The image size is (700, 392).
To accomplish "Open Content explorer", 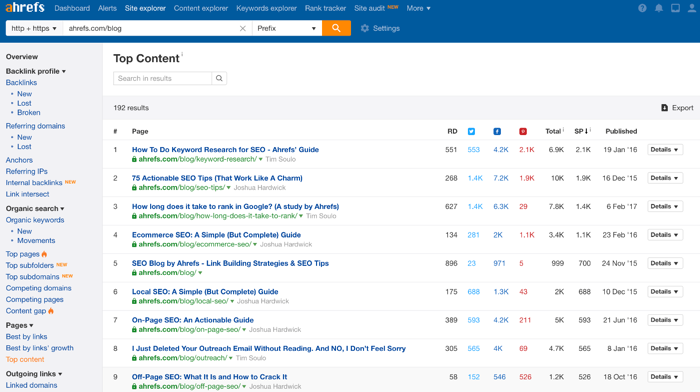I will (201, 8).
